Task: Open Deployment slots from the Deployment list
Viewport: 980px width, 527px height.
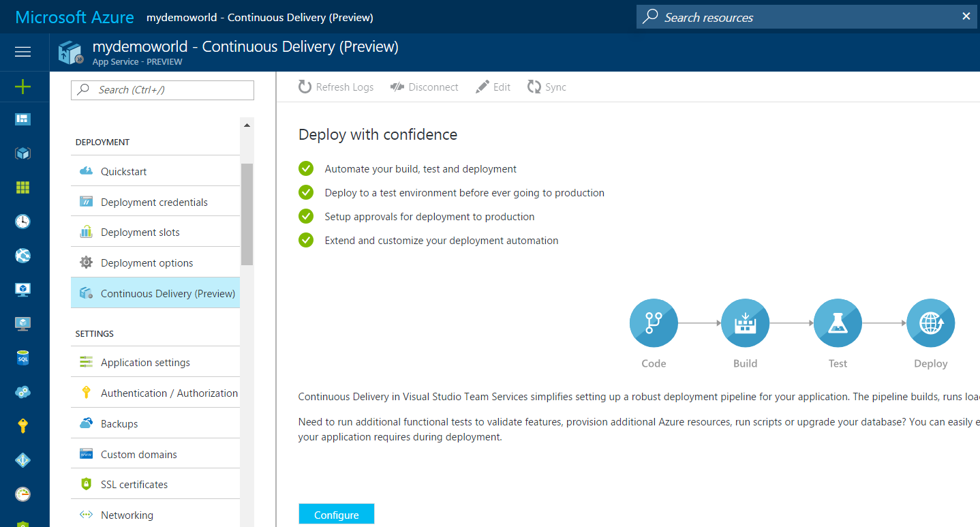Action: tap(140, 232)
